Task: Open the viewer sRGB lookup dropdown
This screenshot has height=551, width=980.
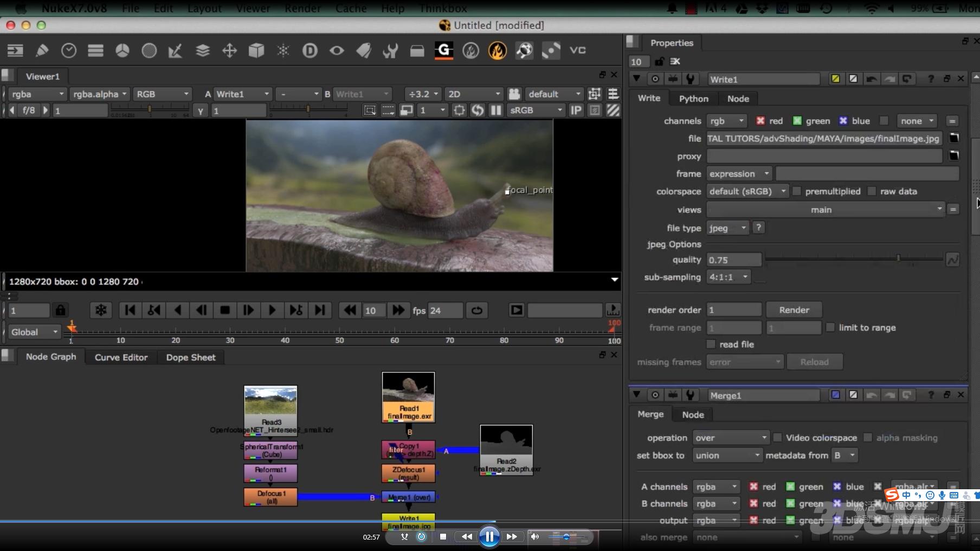Action: (x=536, y=110)
